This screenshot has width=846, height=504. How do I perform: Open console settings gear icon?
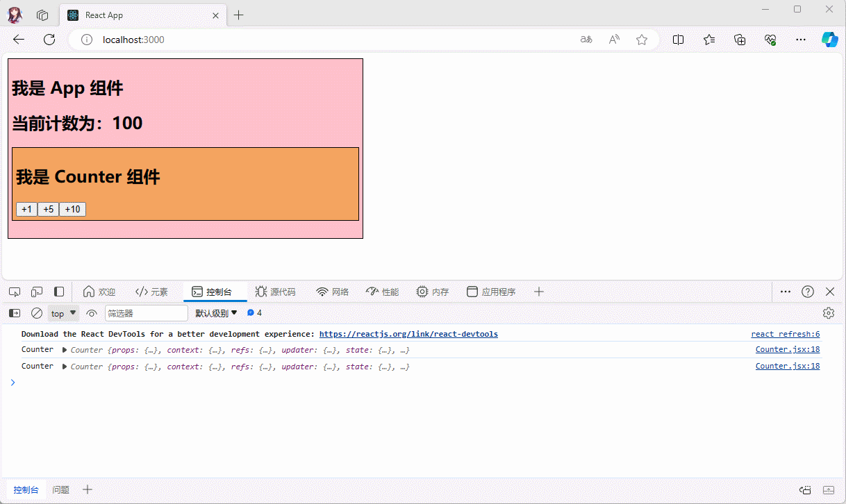tap(828, 313)
